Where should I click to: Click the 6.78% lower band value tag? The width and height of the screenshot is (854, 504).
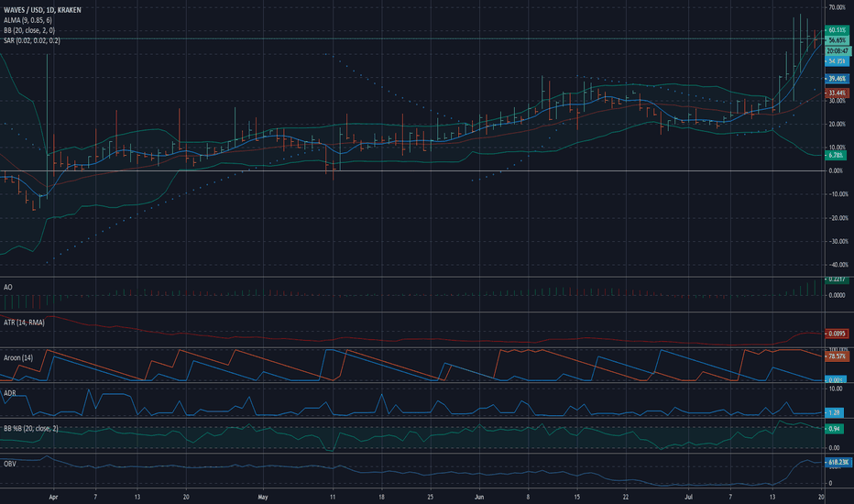[x=836, y=155]
